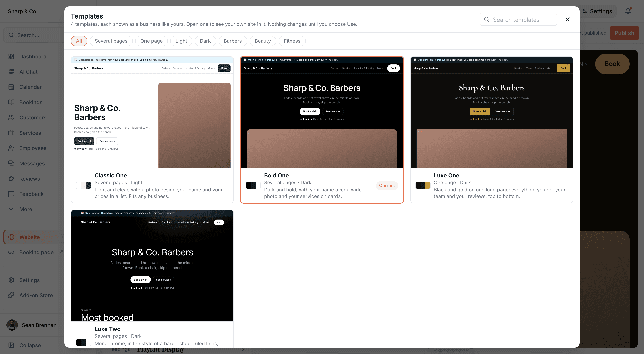
Task: Expand the Headings font row chevron
Action: point(243,349)
